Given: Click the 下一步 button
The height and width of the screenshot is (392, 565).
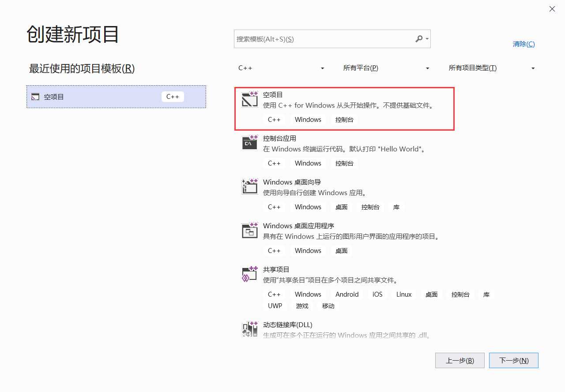Looking at the screenshot, I should 514,360.
